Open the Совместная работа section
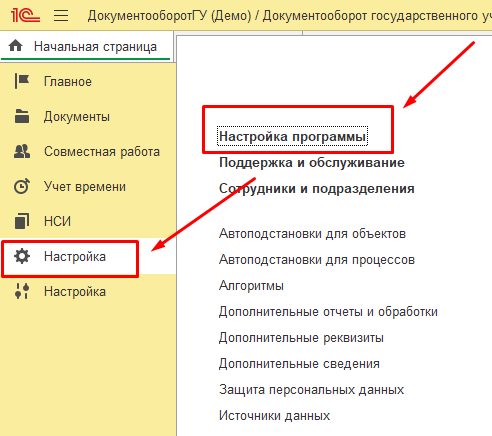The width and height of the screenshot is (492, 436). pos(102,152)
